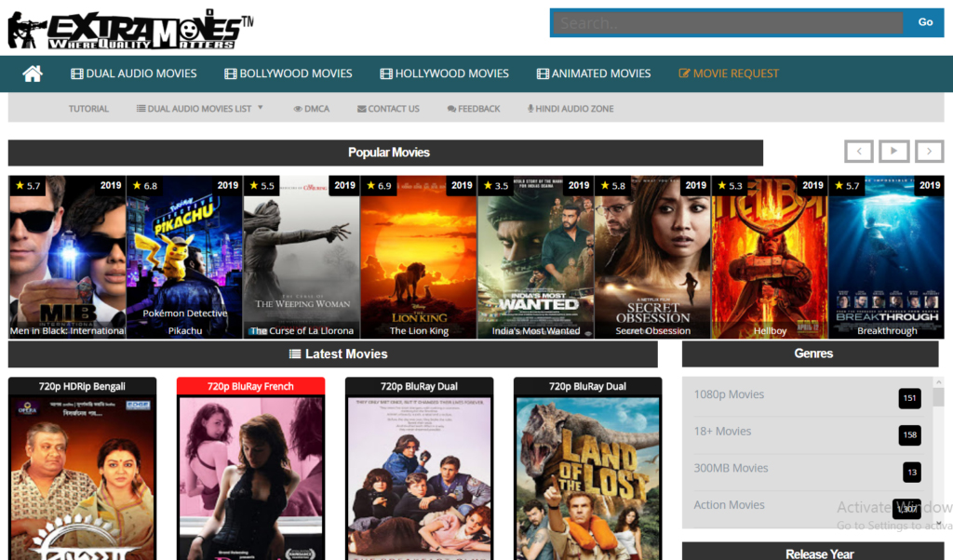Open Secret Obsession poster
The width and height of the screenshot is (953, 560).
click(x=652, y=257)
